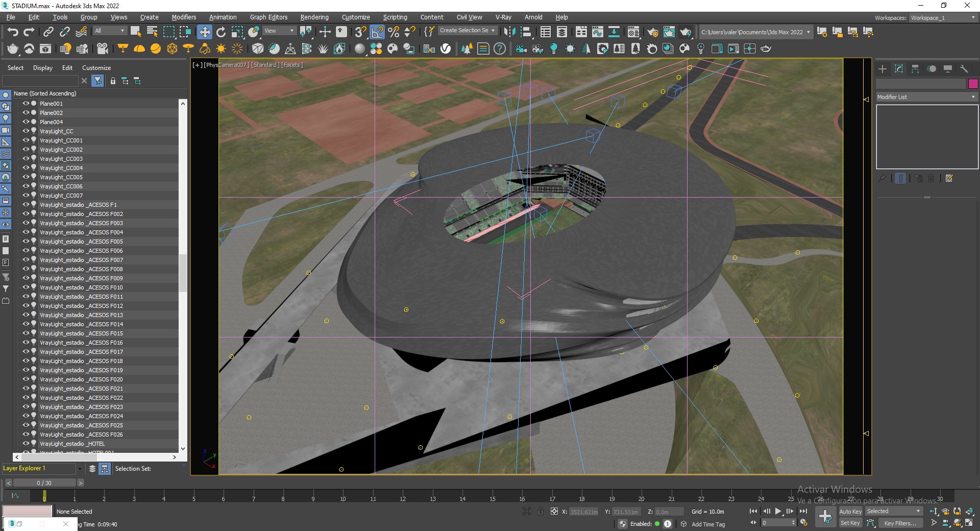Open the Customize menu in Scene Explorer

click(x=96, y=68)
